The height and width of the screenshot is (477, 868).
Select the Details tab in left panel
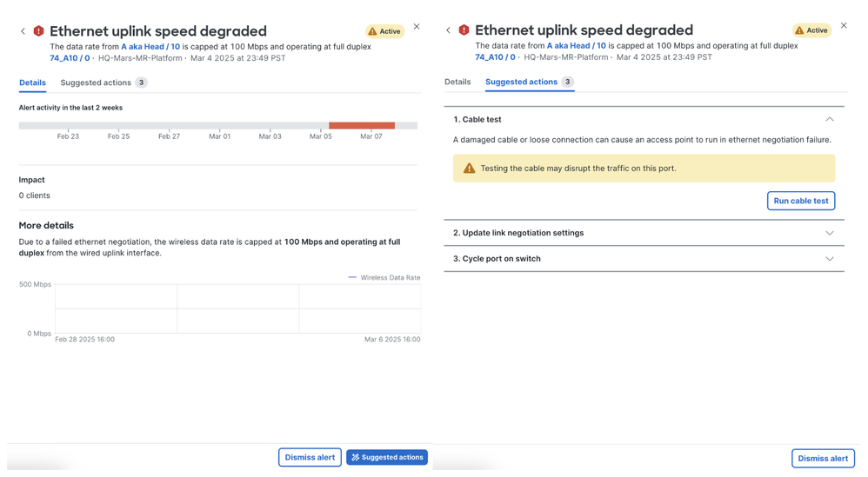32,83
